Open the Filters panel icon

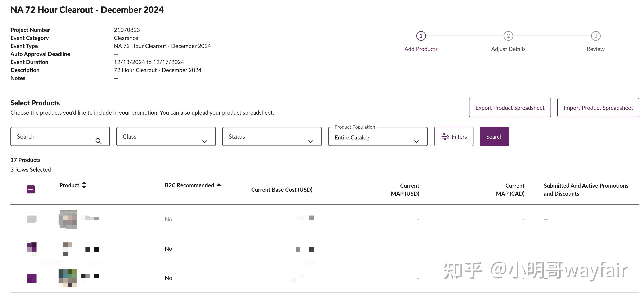point(445,136)
